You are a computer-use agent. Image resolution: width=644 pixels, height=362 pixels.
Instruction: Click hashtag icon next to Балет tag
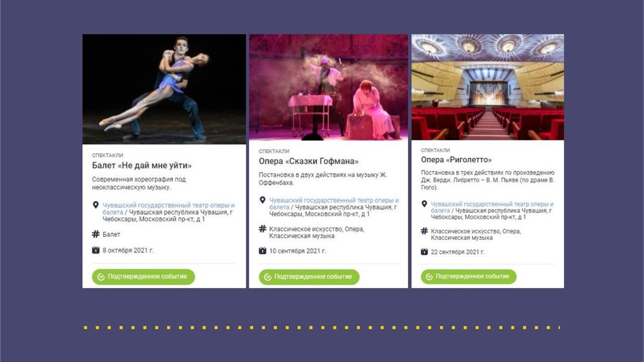[96, 234]
